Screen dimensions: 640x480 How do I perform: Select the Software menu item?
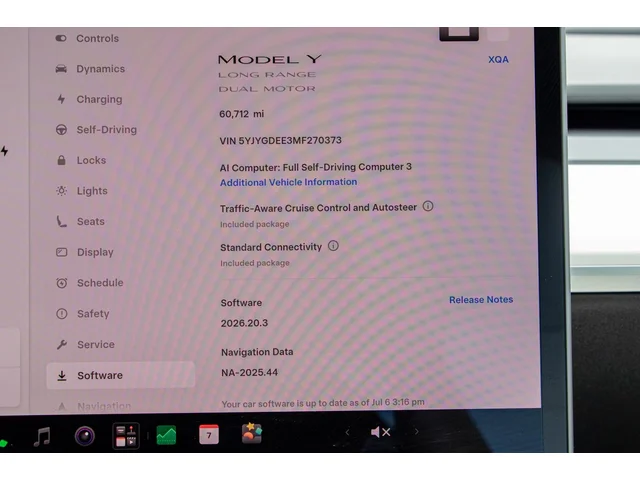pos(120,375)
